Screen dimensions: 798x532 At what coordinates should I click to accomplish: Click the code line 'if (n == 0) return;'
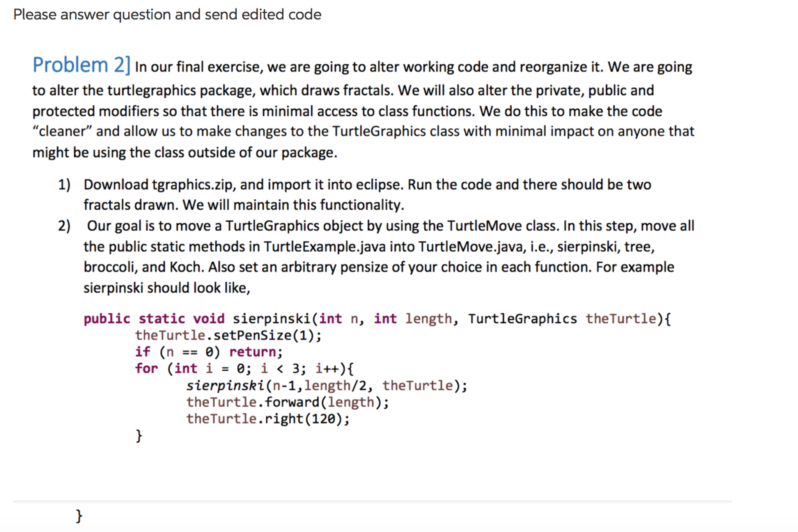point(209,352)
